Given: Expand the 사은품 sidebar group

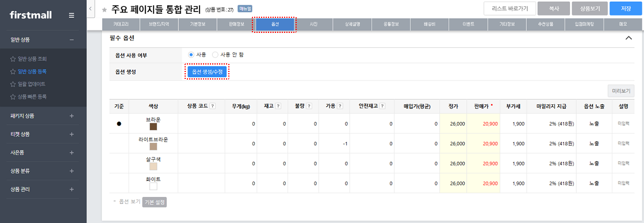Looking at the screenshot, I should pyautogui.click(x=72, y=153).
